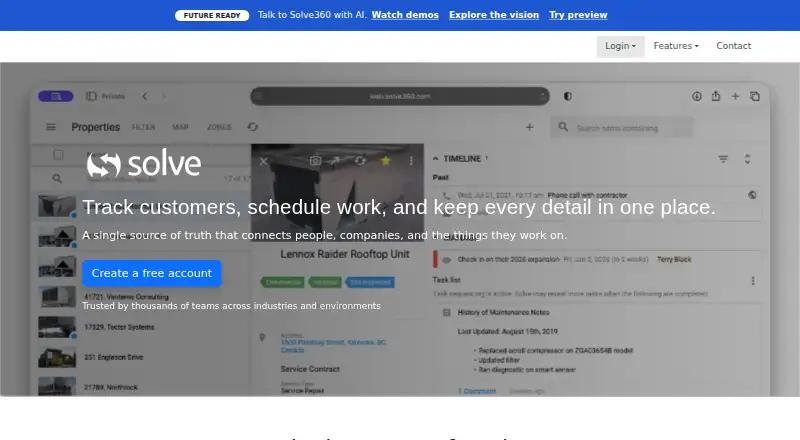Click the shield icon next to the address bar

pyautogui.click(x=567, y=96)
